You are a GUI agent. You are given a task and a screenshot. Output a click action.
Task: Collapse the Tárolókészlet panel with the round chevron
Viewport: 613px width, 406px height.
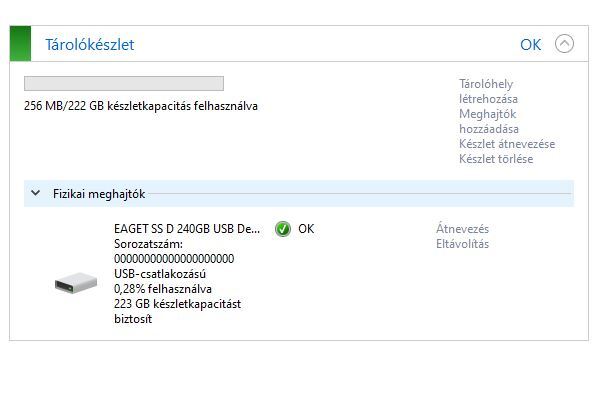tap(564, 44)
